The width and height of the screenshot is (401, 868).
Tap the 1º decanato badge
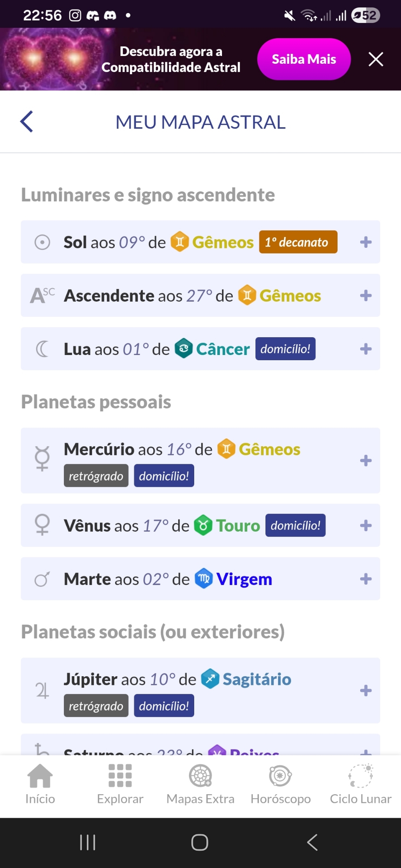pos(298,242)
